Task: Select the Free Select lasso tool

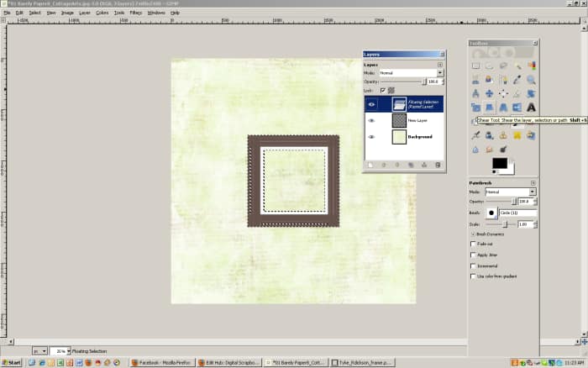Action: pos(503,66)
